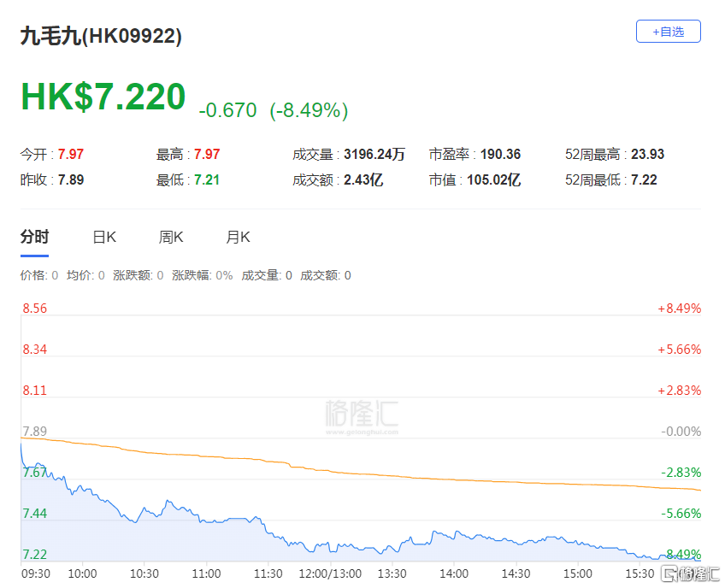This screenshot has height=588, width=725.
Task: Click the +自选 add to watchlist button
Action: [x=668, y=32]
